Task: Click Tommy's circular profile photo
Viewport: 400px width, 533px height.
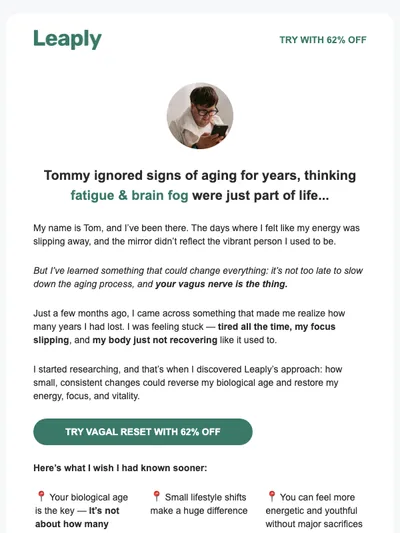Action: point(200,116)
